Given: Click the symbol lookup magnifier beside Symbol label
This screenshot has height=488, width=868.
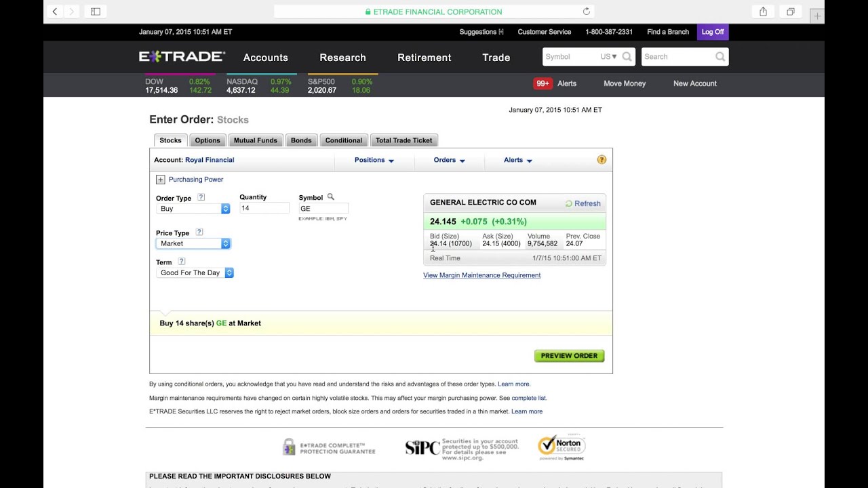Looking at the screenshot, I should (331, 197).
